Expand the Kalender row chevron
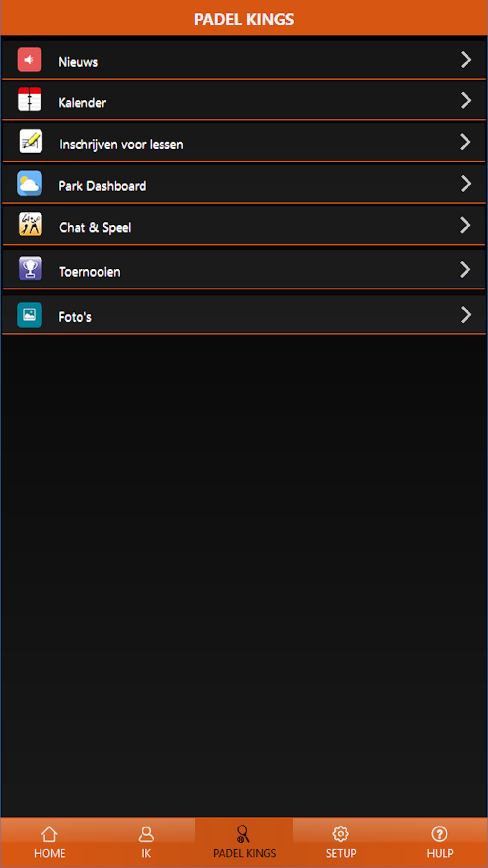The image size is (488, 868). tap(466, 100)
